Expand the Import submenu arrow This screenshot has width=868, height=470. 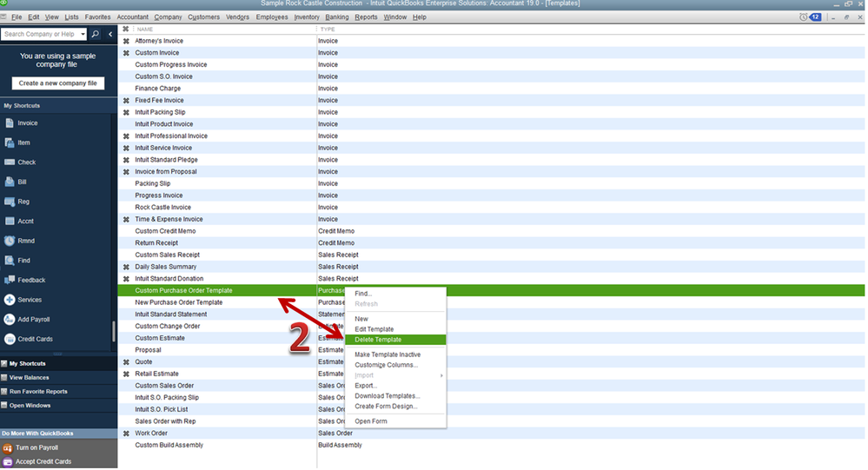pyautogui.click(x=441, y=375)
